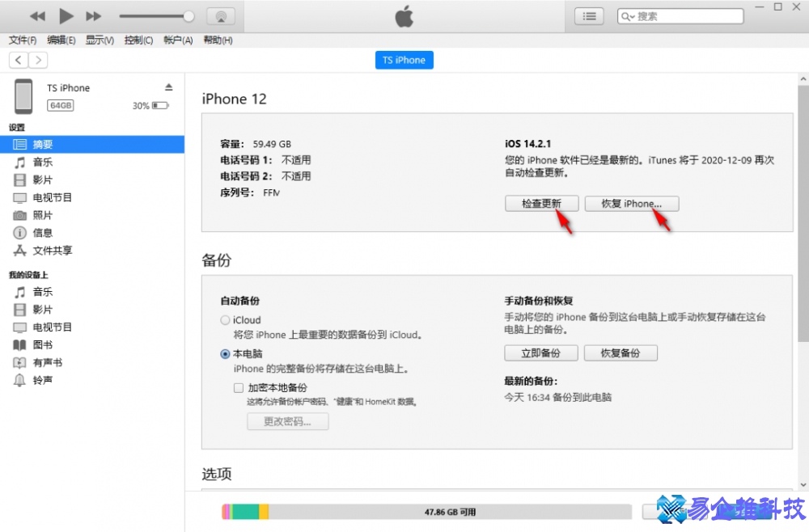Switch views with the list view button
809x532 pixels.
(x=589, y=15)
